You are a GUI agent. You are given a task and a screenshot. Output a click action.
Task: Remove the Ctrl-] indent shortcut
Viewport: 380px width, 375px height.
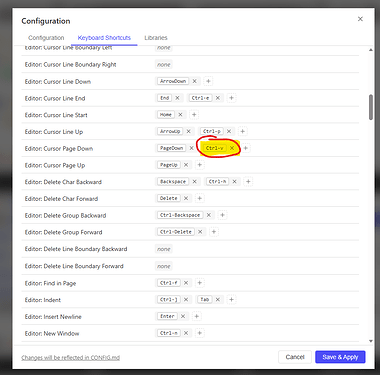pyautogui.click(x=186, y=299)
